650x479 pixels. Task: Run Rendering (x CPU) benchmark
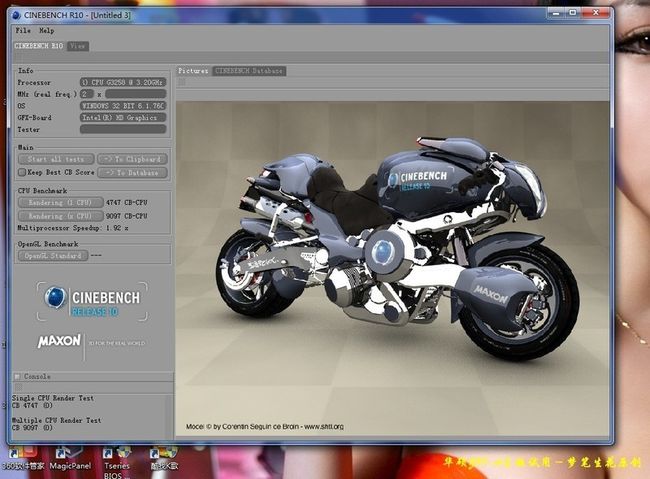tap(61, 216)
